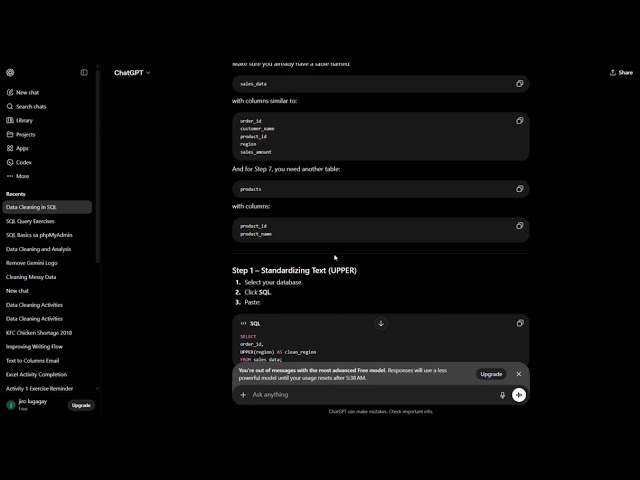Click the Upgrade button in the banner

[x=491, y=374]
